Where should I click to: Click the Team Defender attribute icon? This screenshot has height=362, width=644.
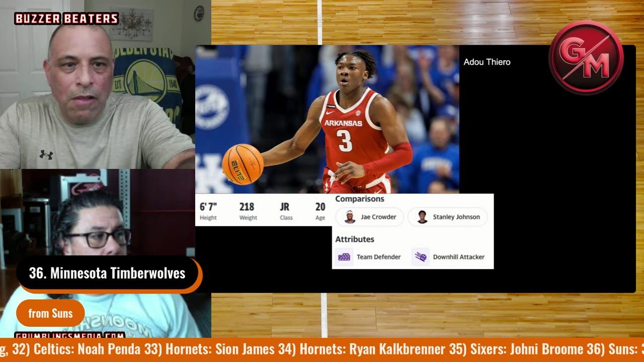[x=344, y=257]
